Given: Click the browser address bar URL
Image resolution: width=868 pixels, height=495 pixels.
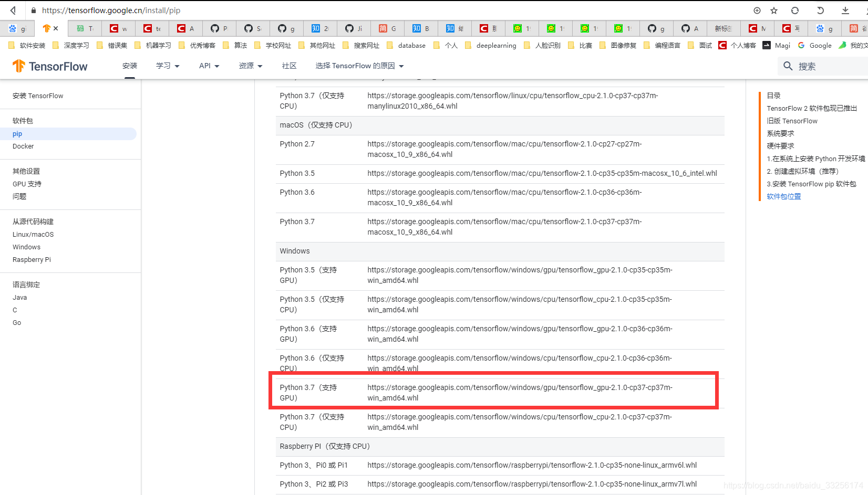Looking at the screenshot, I should pyautogui.click(x=111, y=10).
